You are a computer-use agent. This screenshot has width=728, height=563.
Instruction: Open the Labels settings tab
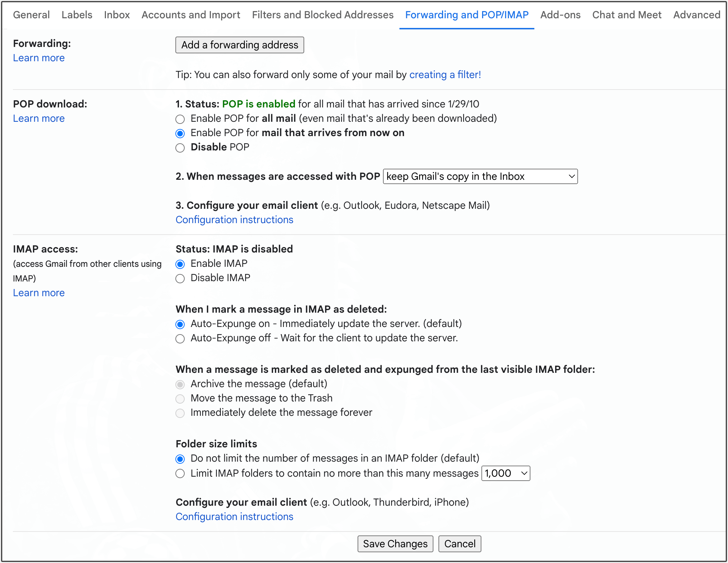(77, 15)
